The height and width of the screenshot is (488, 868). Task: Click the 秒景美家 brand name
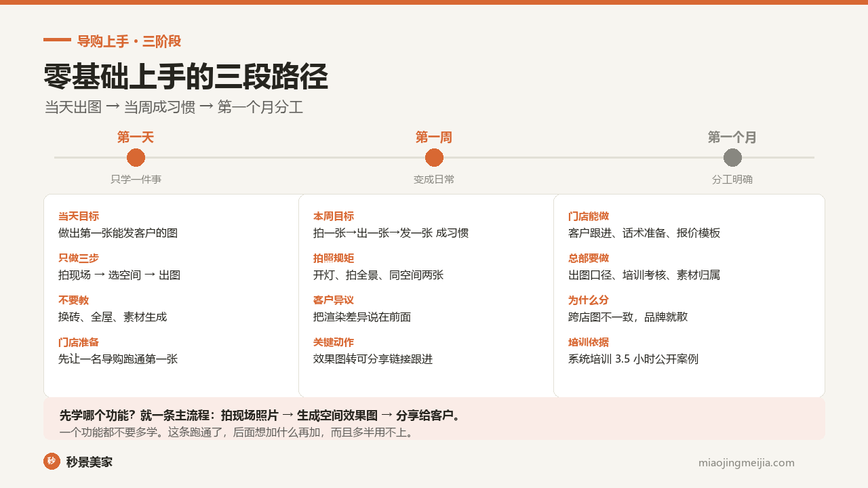coord(90,462)
